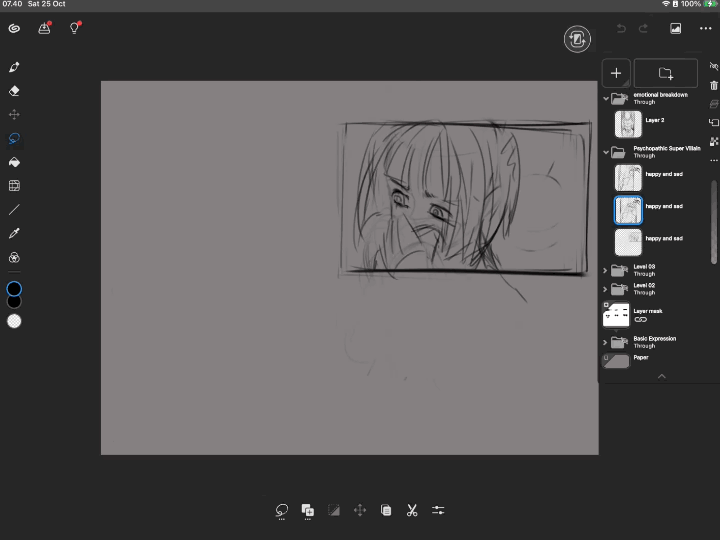Select the Layer mask thumbnail
The image size is (720, 540).
pos(616,315)
